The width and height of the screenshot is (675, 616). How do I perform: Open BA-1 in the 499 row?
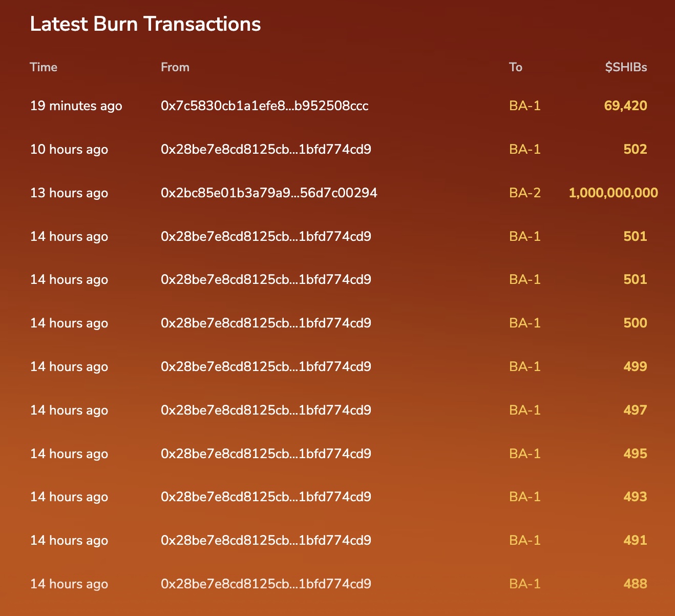[525, 367]
